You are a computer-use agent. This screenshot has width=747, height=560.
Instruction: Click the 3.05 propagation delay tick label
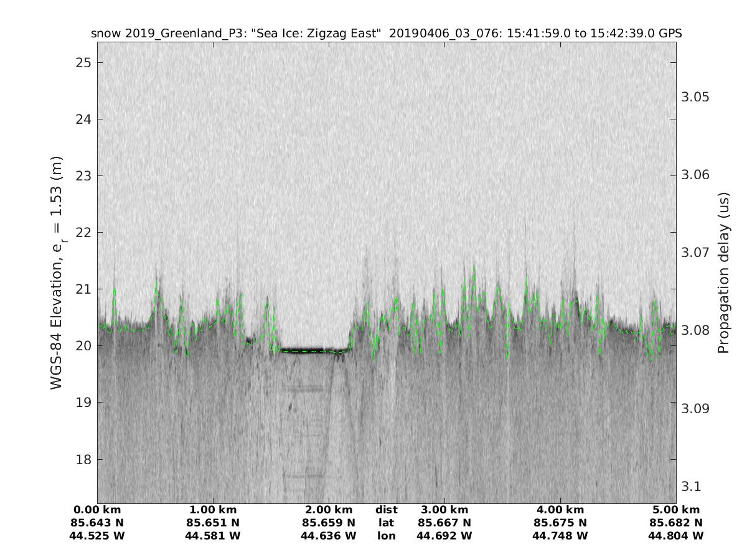click(x=695, y=97)
